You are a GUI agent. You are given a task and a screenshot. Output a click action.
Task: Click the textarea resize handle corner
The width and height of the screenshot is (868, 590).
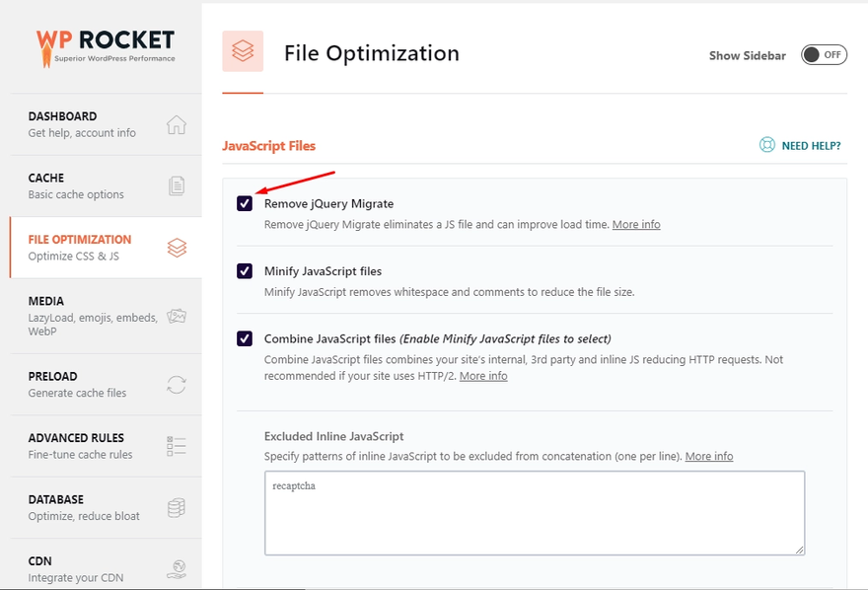pos(800,550)
